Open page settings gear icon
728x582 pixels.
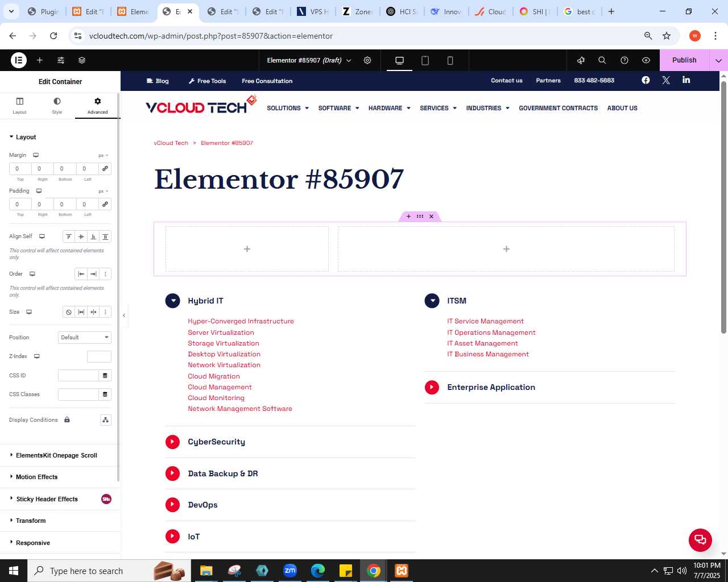click(367, 60)
